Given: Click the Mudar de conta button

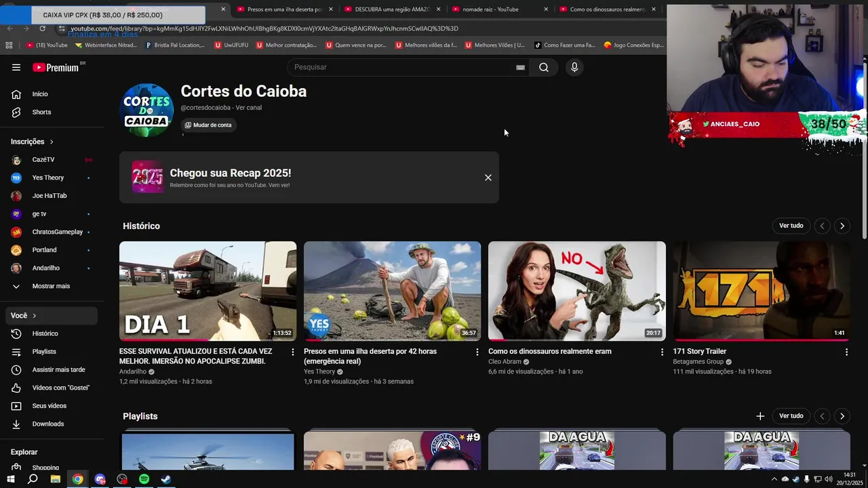Looking at the screenshot, I should (208, 125).
